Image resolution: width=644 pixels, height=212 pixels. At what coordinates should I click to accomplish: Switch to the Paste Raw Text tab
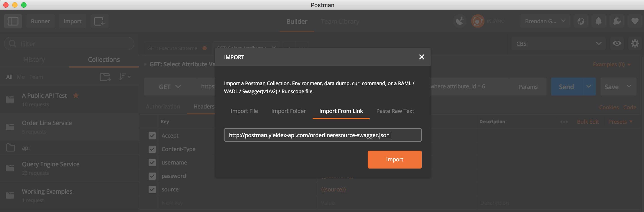tap(395, 111)
